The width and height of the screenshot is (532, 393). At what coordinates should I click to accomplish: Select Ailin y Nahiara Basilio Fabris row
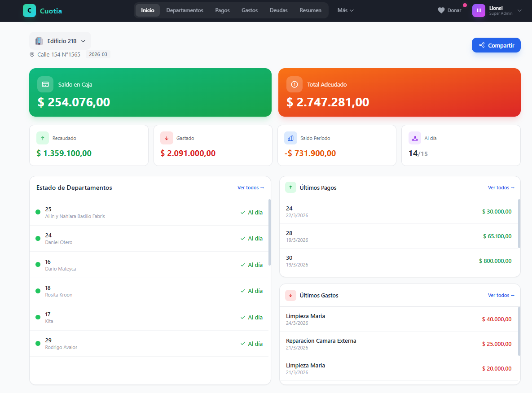[x=149, y=212]
